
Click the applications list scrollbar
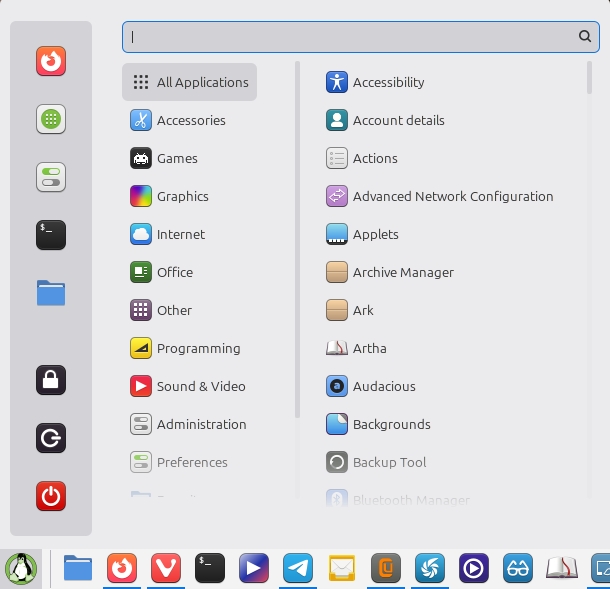click(x=589, y=77)
